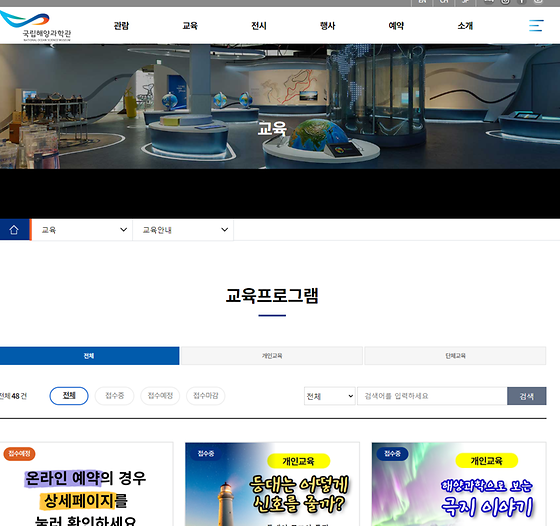This screenshot has height=526, width=560.
Task: Open the 행사 main menu
Action: (x=328, y=26)
